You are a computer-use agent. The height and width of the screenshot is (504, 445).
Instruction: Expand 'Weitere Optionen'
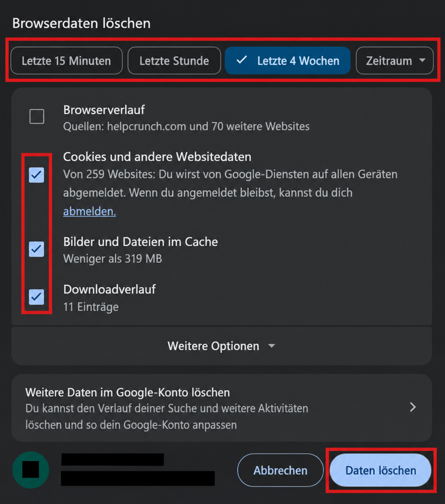point(222,346)
